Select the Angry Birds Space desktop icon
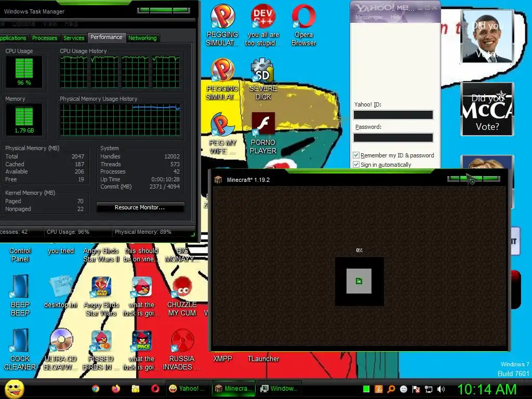Screen dimensions: 532x399 142,340
